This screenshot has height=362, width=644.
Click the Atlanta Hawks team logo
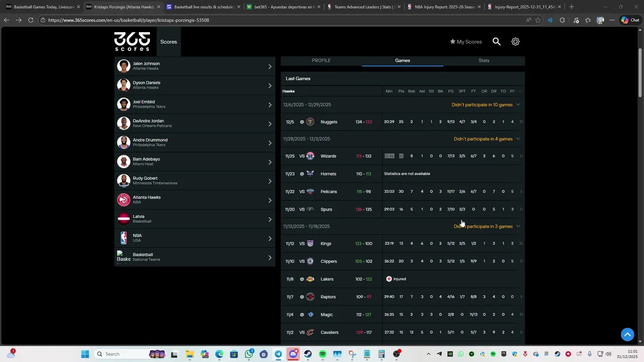pos(124,200)
